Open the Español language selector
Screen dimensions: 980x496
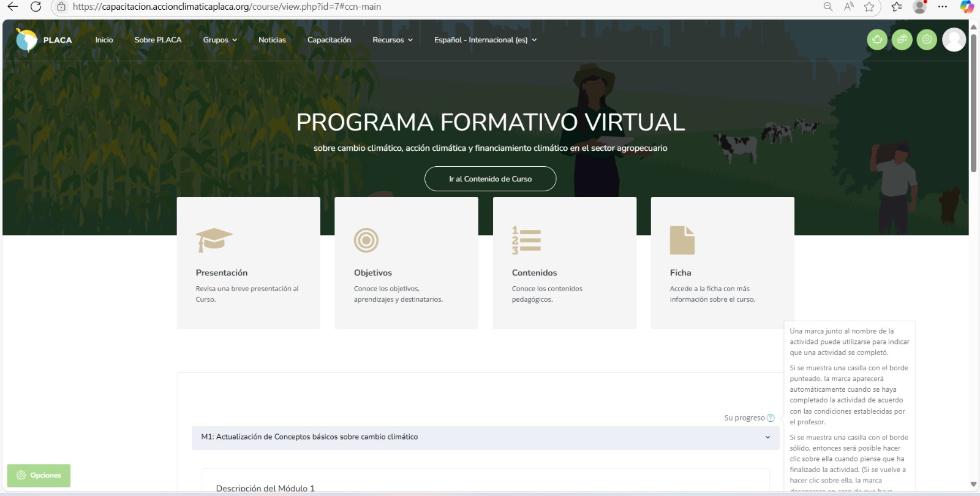485,40
